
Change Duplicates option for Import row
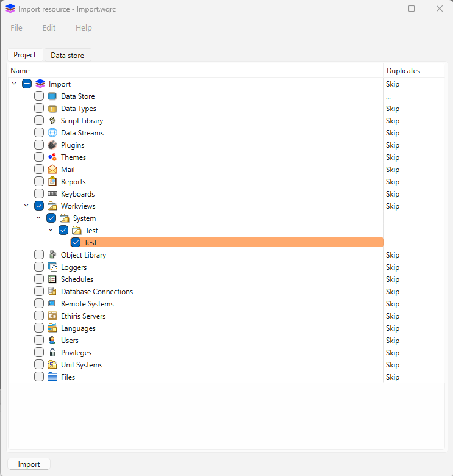coord(393,84)
